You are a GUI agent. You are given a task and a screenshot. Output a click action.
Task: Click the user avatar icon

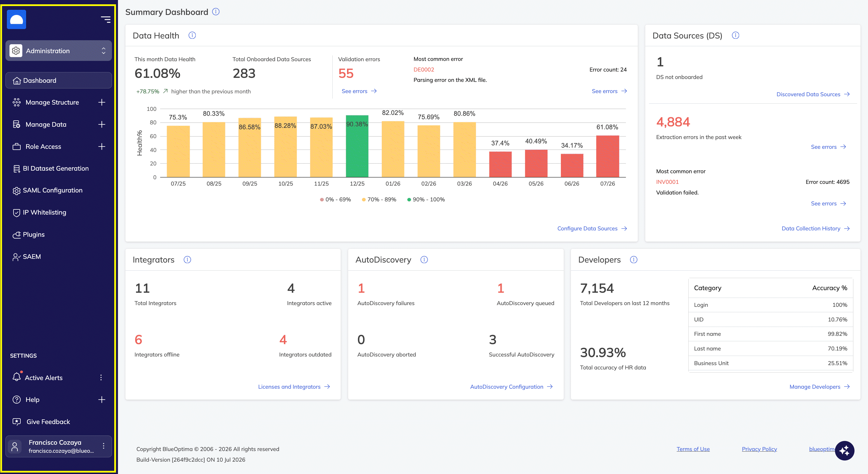[x=15, y=446]
